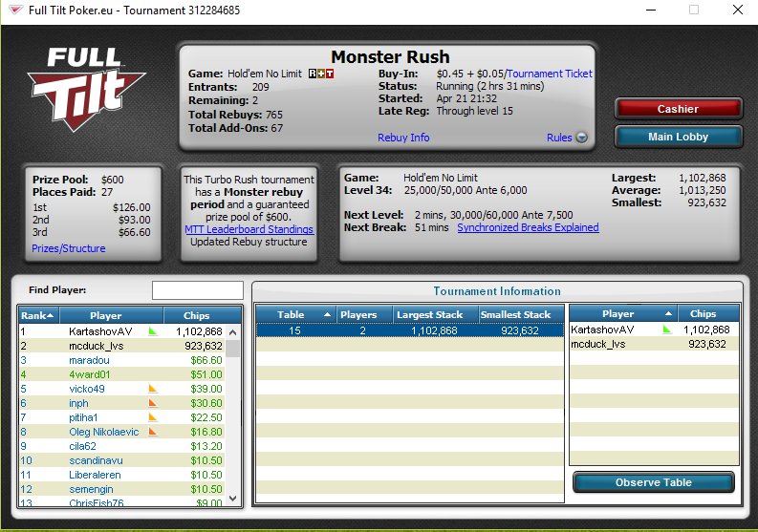Select mcduck_lvs in the table players panel
This screenshot has height=532, width=758.
point(655,344)
